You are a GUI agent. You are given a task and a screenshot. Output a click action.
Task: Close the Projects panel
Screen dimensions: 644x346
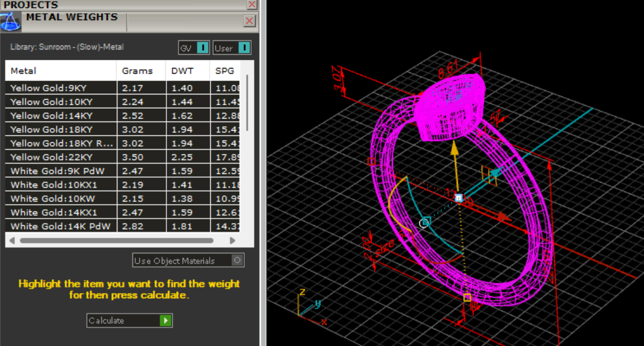point(252,5)
